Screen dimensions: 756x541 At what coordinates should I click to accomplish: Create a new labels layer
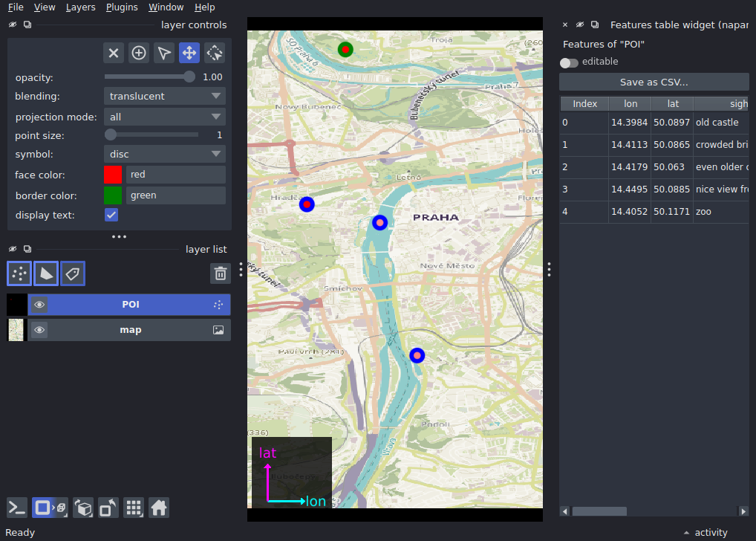point(73,273)
